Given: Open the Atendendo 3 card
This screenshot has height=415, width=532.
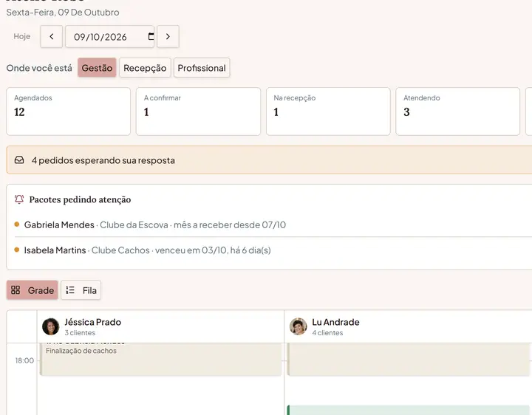Looking at the screenshot, I should [x=457, y=112].
